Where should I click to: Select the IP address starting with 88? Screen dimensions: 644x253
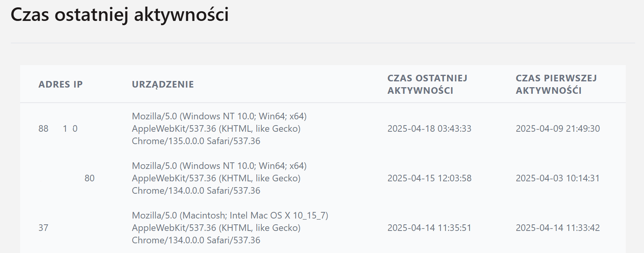[x=58, y=129]
